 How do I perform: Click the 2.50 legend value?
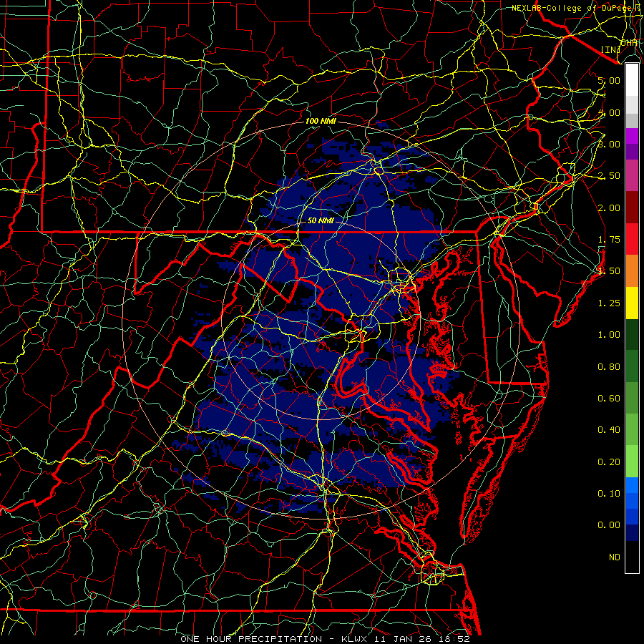(609, 176)
